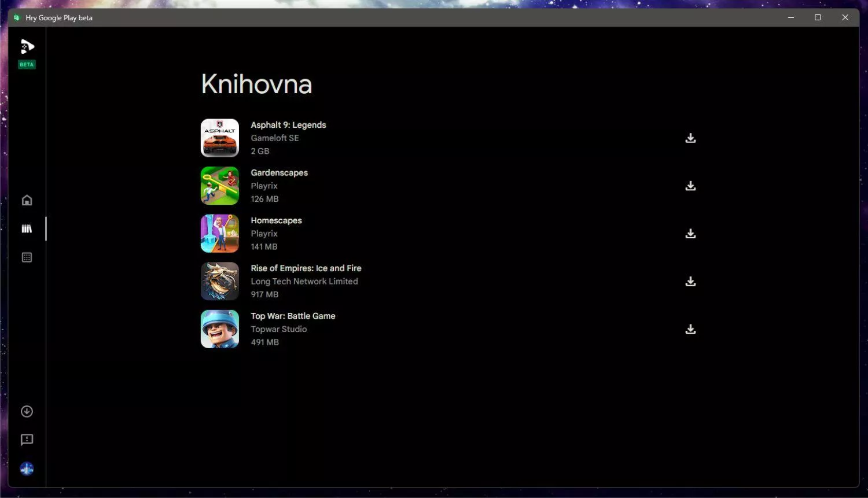The image size is (868, 498).
Task: Open the Downloads icon in the sidebar
Action: [27, 411]
